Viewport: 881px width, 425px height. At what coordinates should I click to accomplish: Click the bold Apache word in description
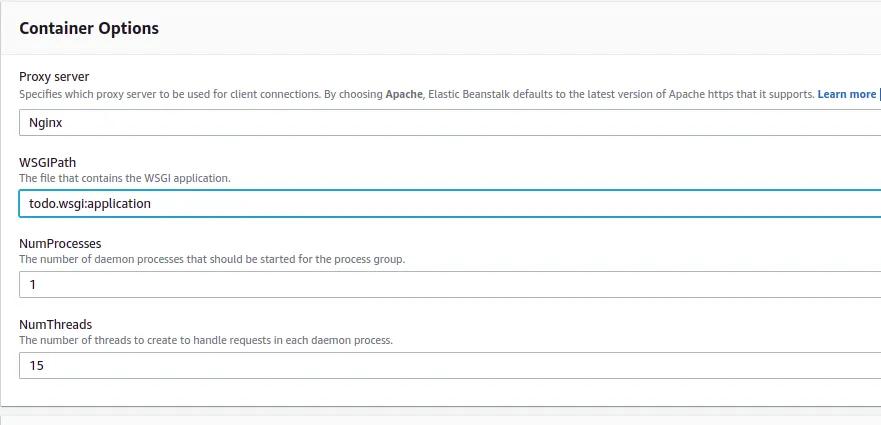tap(404, 94)
